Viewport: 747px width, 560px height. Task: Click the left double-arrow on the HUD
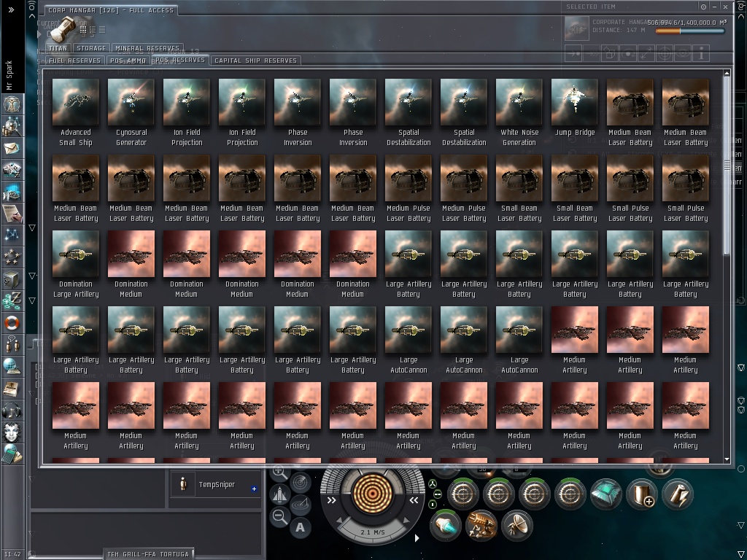pos(332,500)
